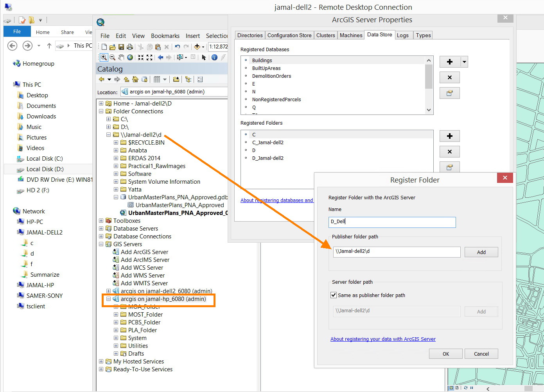Go up one level in Catalog
544x392 pixels.
127,79
